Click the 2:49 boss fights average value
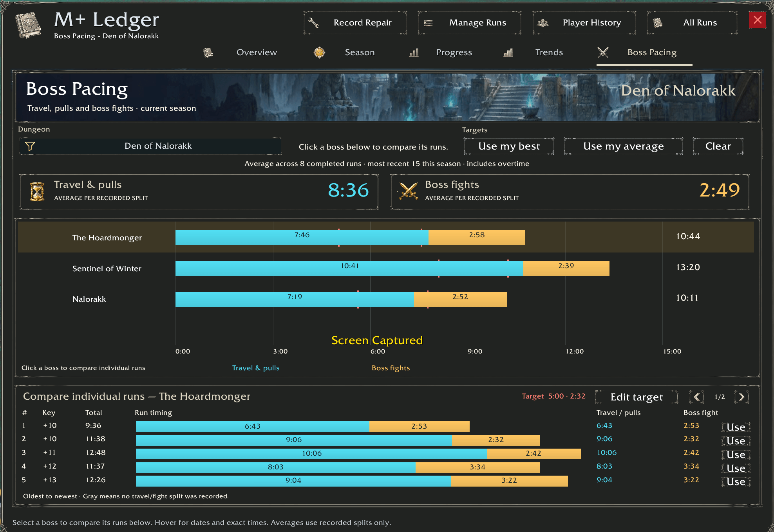Viewport: 774px width, 532px height. [x=720, y=190]
